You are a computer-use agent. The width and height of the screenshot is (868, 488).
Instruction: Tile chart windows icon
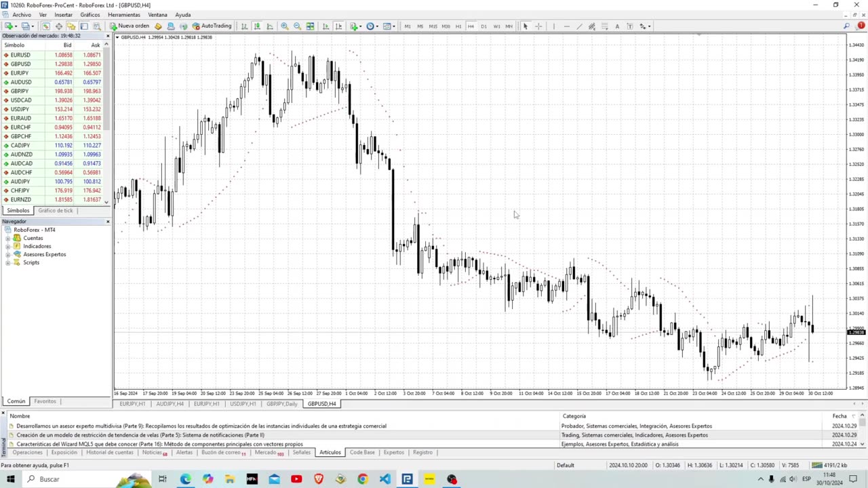click(310, 26)
